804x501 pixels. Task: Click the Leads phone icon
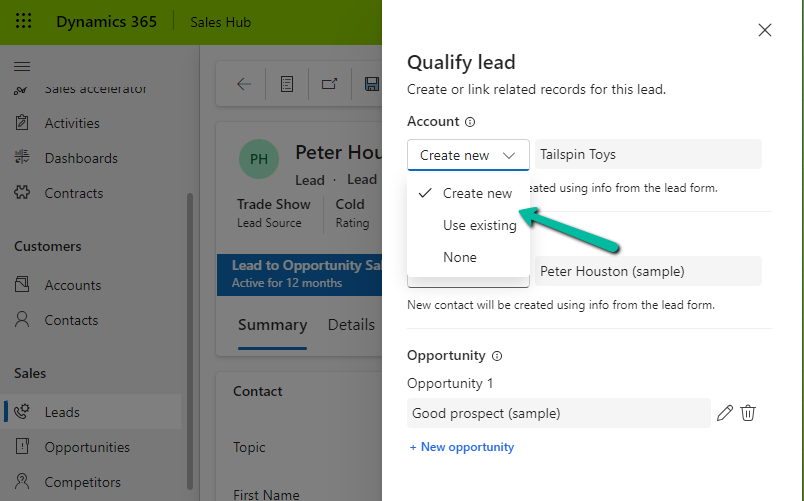[x=22, y=411]
